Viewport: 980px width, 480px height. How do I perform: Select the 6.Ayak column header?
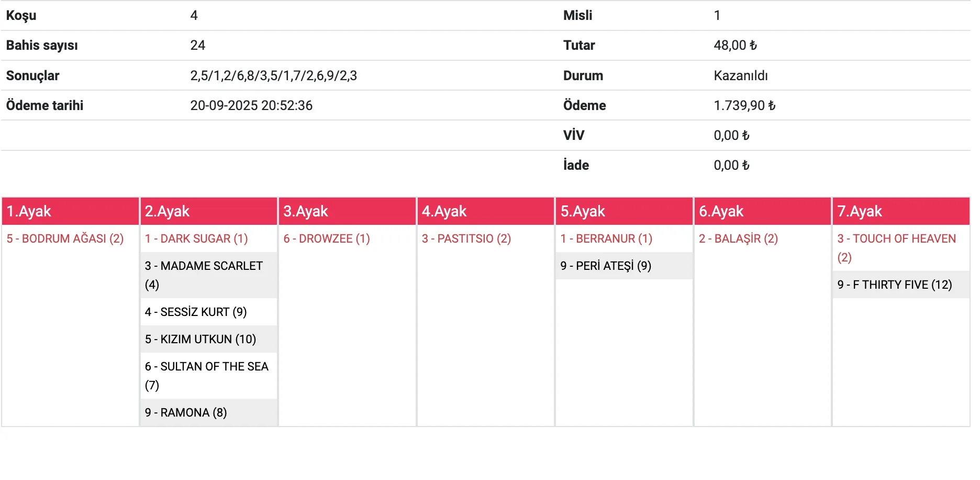click(762, 211)
